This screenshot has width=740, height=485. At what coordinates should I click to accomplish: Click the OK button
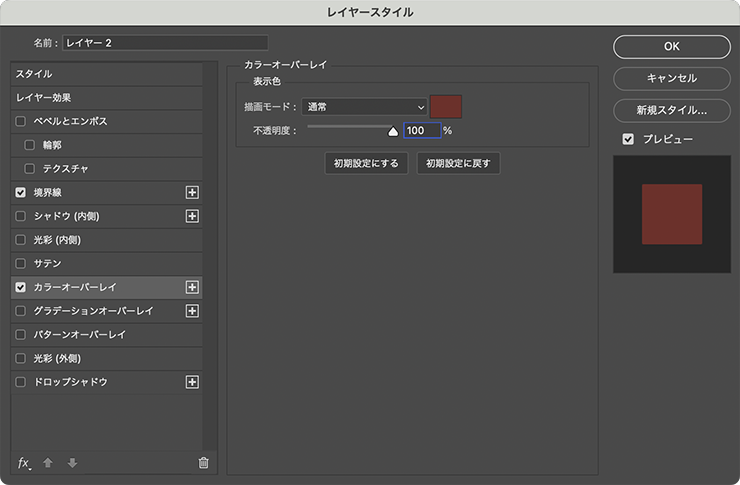[x=671, y=46]
